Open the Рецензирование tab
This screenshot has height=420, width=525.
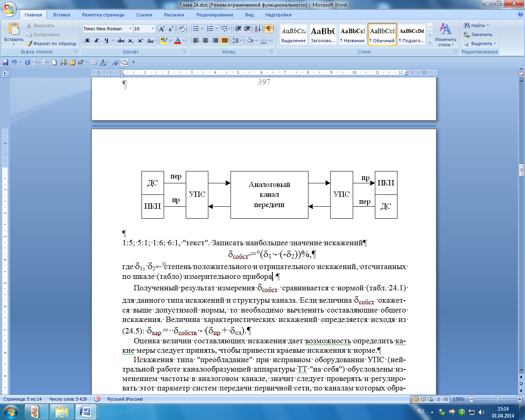pyautogui.click(x=215, y=15)
